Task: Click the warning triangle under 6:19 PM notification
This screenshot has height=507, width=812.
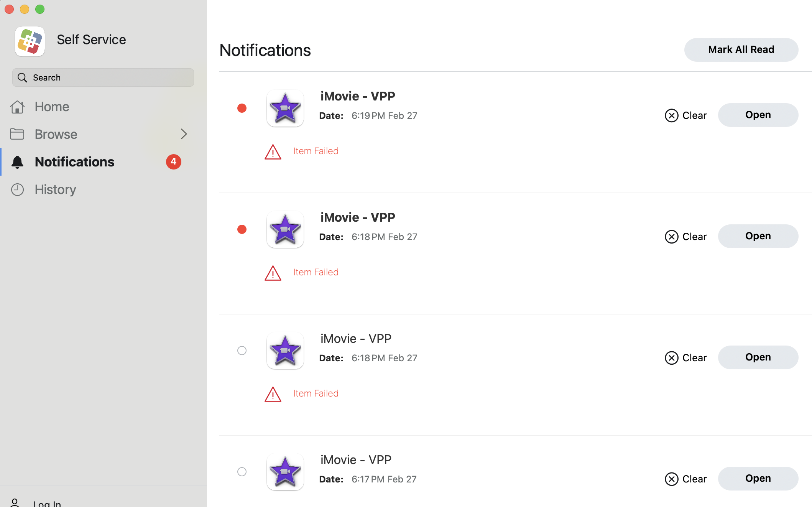Action: click(x=273, y=152)
